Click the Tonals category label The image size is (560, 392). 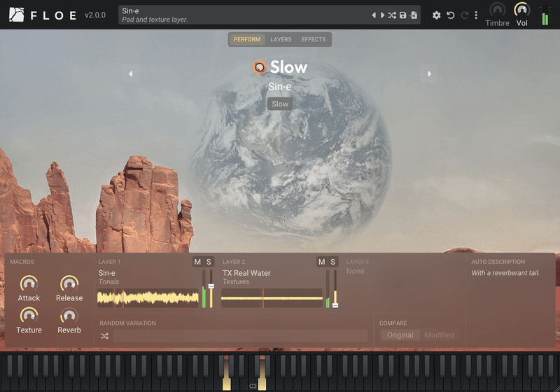coord(108,282)
